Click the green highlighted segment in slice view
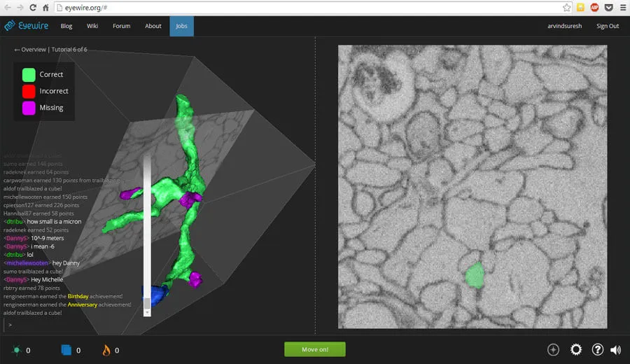Image resolution: width=630 pixels, height=364 pixels. point(475,275)
